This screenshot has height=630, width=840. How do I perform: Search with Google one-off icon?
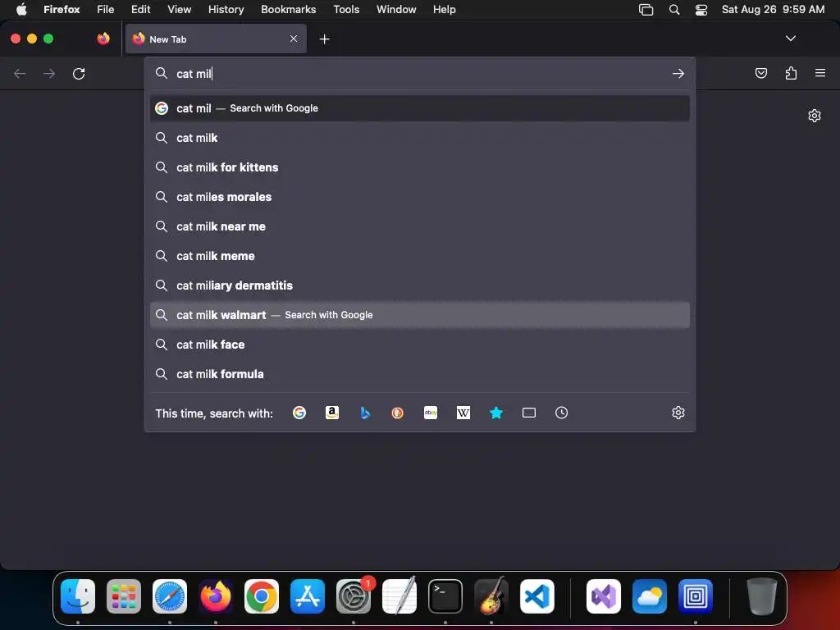click(299, 413)
